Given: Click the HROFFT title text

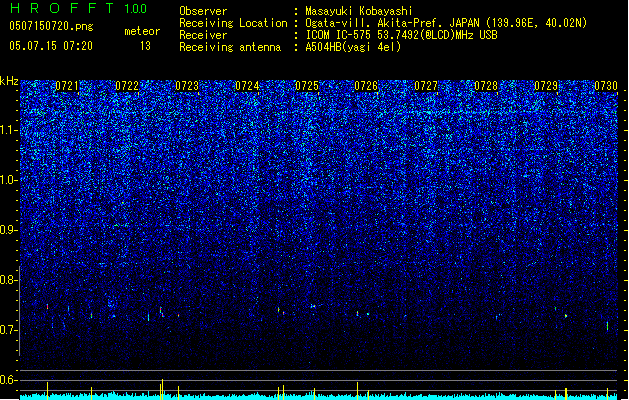Looking at the screenshot, I should pyautogui.click(x=61, y=8).
